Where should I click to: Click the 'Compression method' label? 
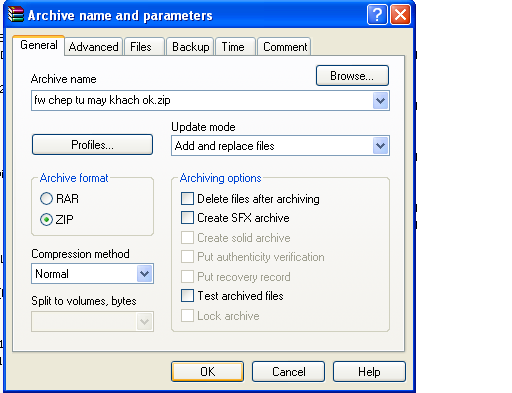tap(80, 254)
